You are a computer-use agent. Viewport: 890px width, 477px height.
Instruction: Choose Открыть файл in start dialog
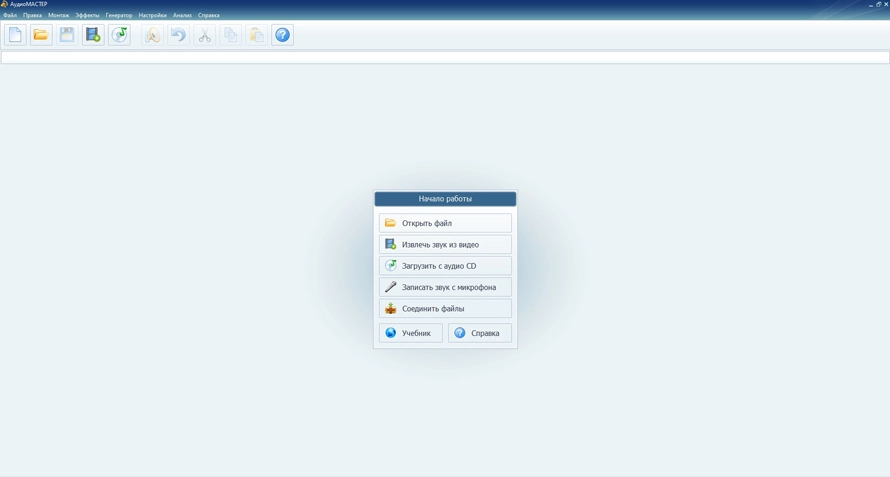(x=445, y=223)
